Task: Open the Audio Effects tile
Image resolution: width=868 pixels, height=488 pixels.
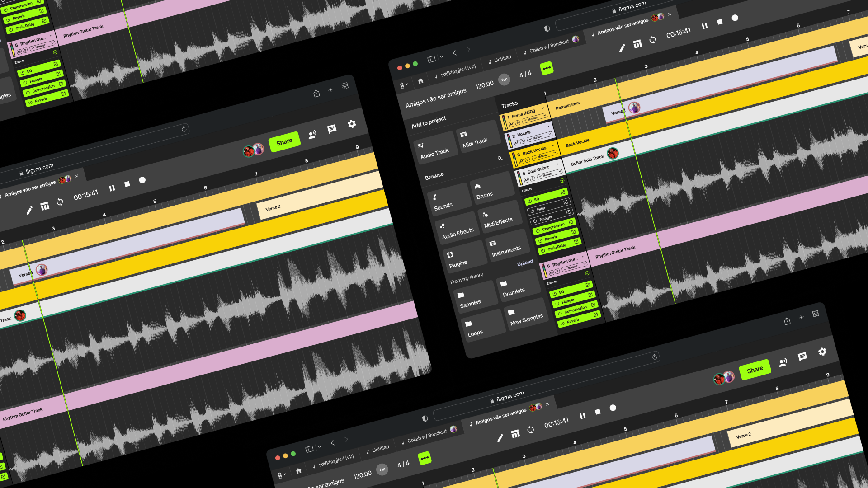Action: click(x=457, y=230)
